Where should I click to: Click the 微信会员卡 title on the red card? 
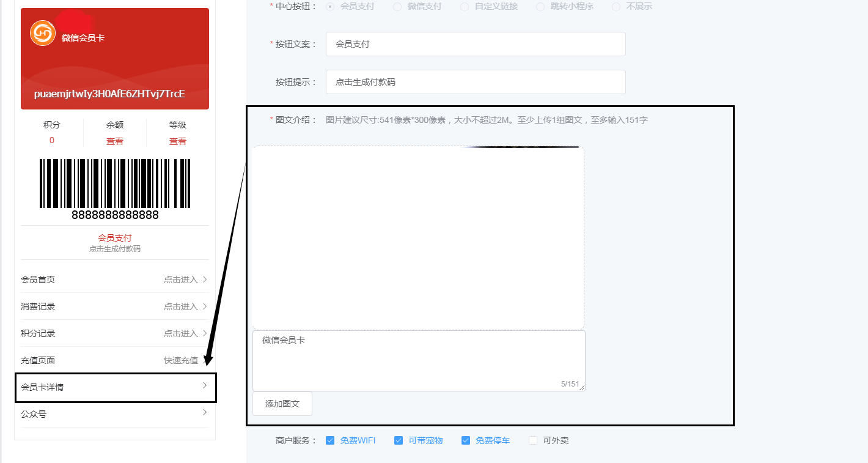point(83,38)
